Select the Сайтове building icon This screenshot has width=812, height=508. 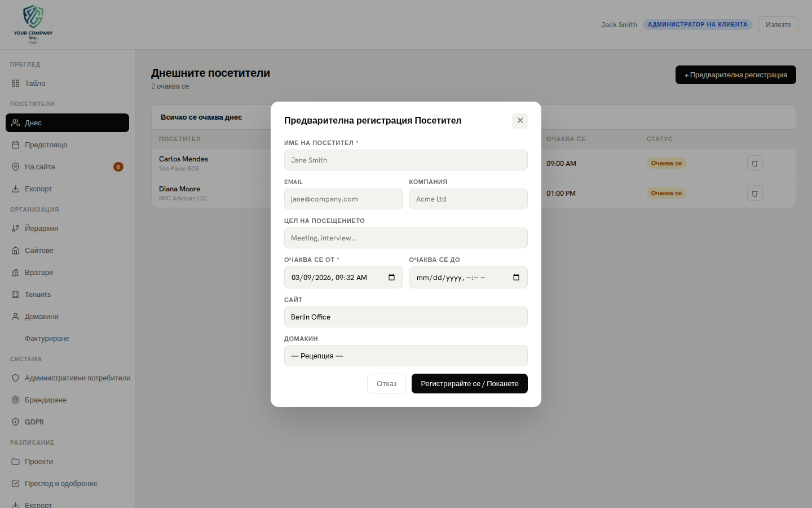coord(16,250)
